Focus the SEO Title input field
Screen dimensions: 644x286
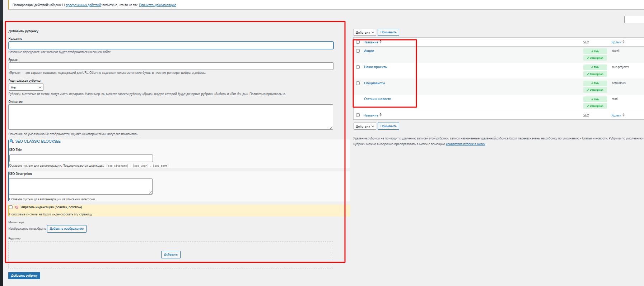coord(81,158)
